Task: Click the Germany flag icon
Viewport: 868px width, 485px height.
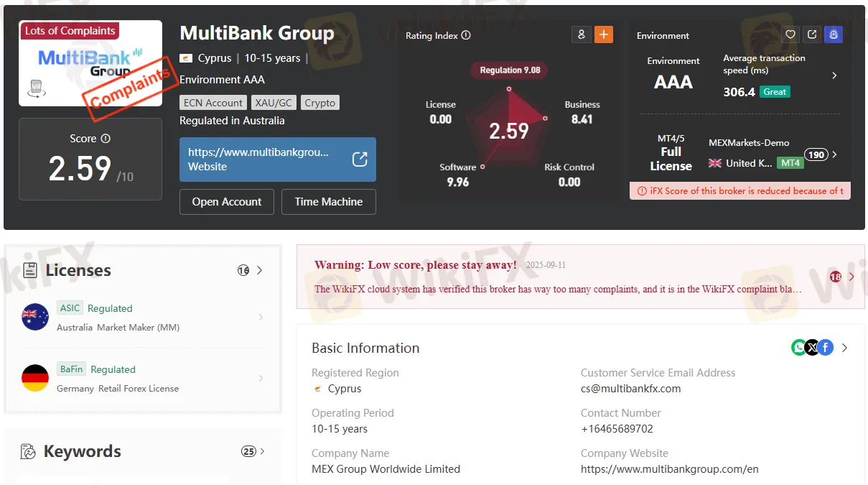Action: (x=35, y=378)
